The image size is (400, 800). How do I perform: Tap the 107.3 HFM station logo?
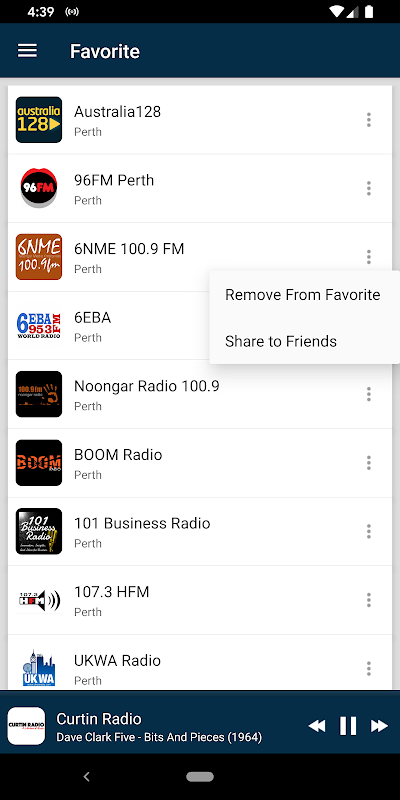click(x=39, y=599)
